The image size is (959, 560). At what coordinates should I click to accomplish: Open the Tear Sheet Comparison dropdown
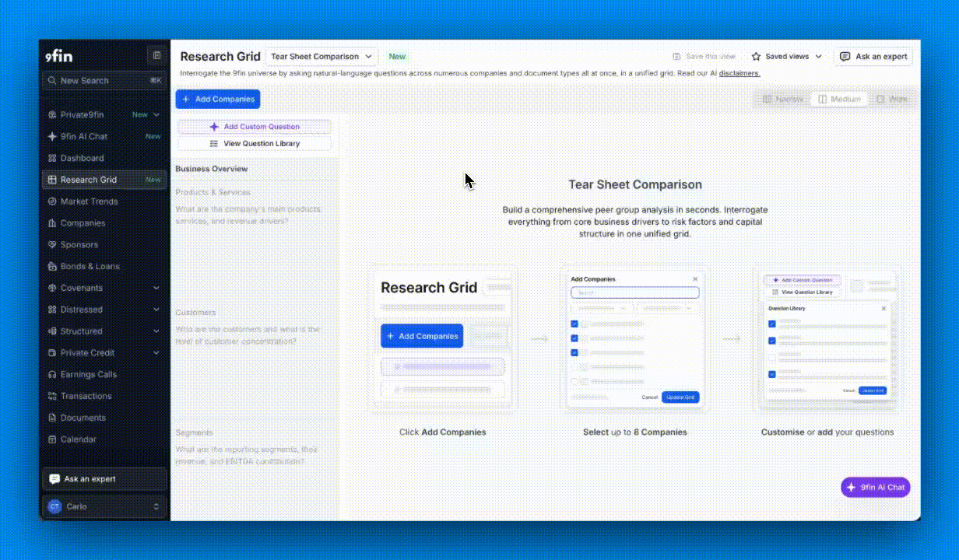coord(321,57)
